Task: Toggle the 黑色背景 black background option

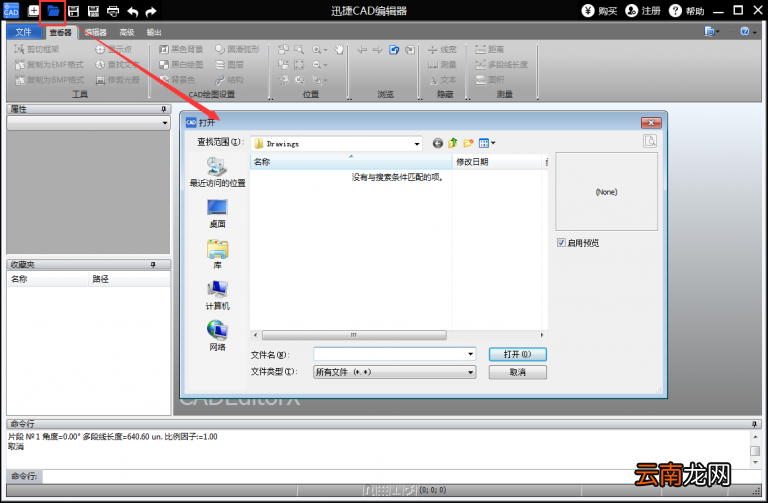Action: click(x=181, y=49)
